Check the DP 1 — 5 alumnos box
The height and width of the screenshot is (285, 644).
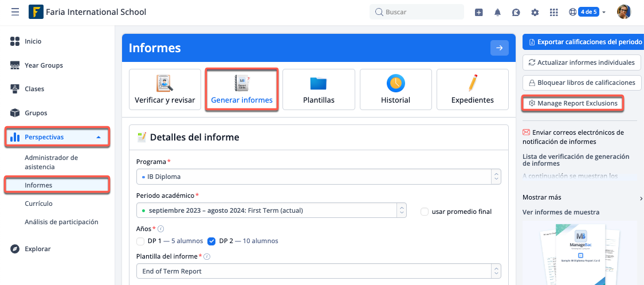tap(141, 241)
